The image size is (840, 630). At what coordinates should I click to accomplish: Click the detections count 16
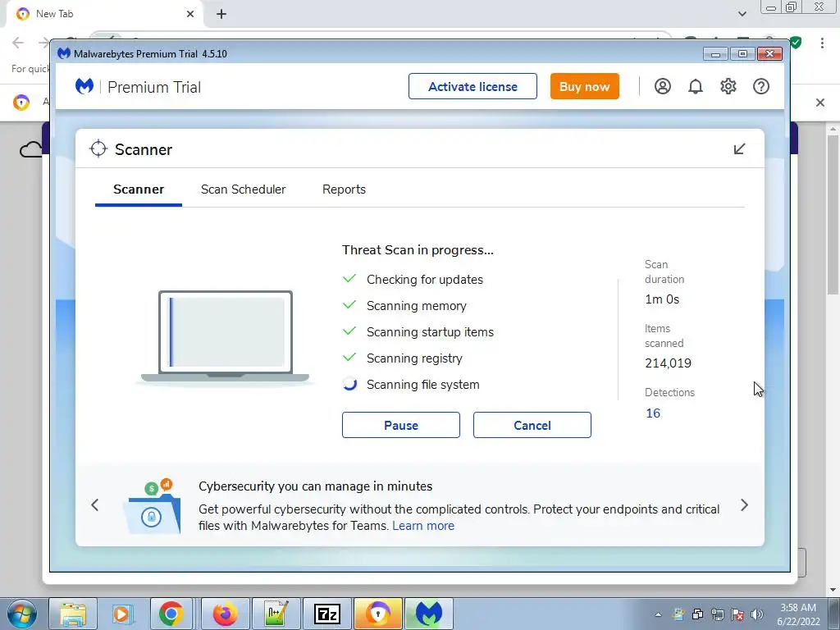pyautogui.click(x=653, y=413)
